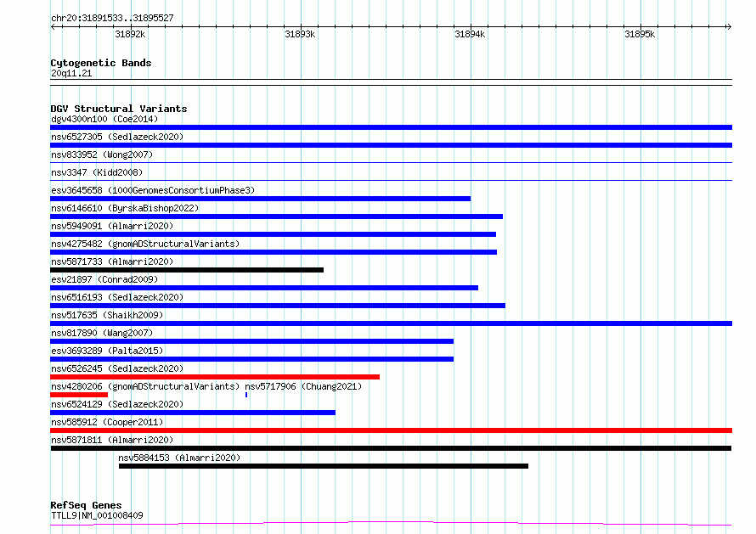756x534 pixels.
Task: Click the chr20:31891533..31895527 region label
Action: coord(112,19)
